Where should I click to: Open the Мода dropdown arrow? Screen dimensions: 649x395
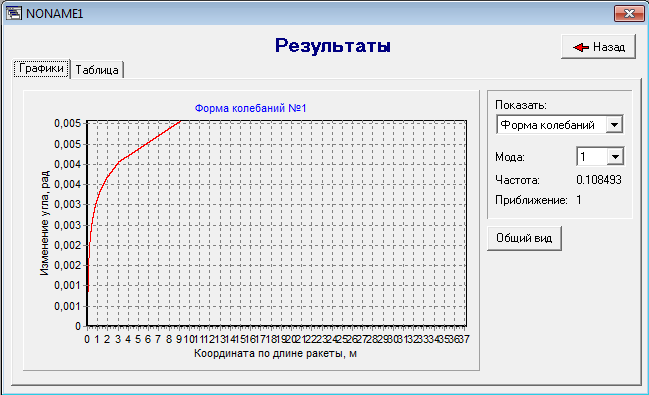point(615,157)
